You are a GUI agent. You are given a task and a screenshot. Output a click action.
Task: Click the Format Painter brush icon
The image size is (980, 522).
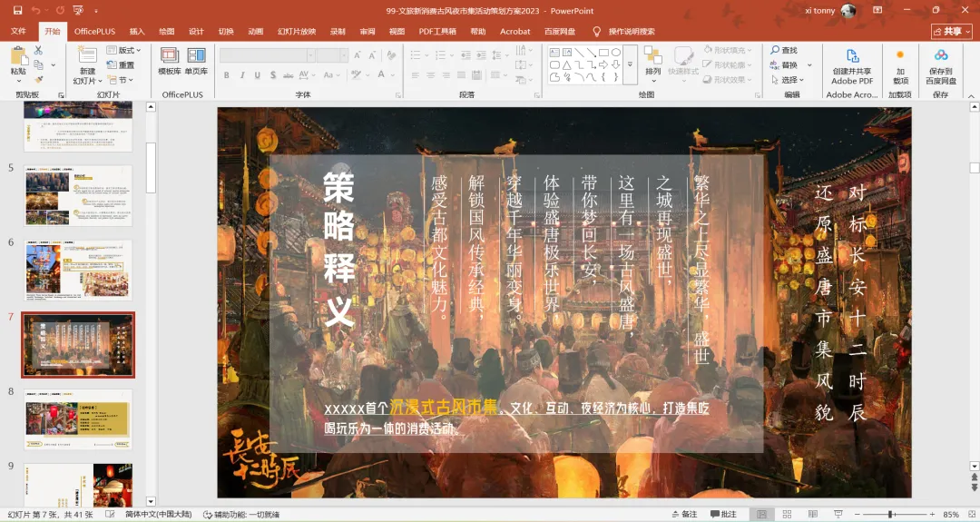point(38,80)
